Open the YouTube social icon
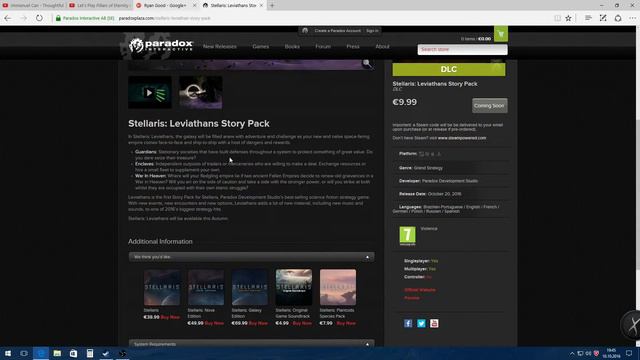This screenshot has width=640, height=360. tap(434, 323)
